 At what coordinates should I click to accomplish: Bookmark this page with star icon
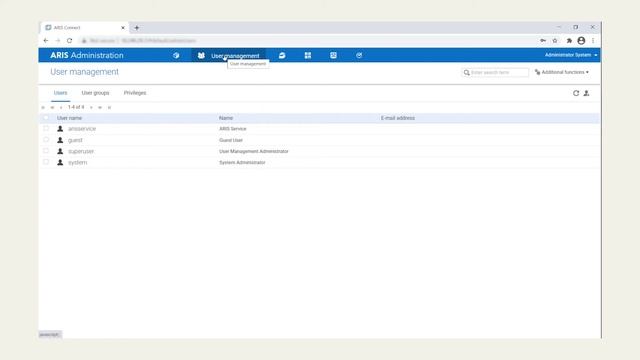pyautogui.click(x=555, y=40)
